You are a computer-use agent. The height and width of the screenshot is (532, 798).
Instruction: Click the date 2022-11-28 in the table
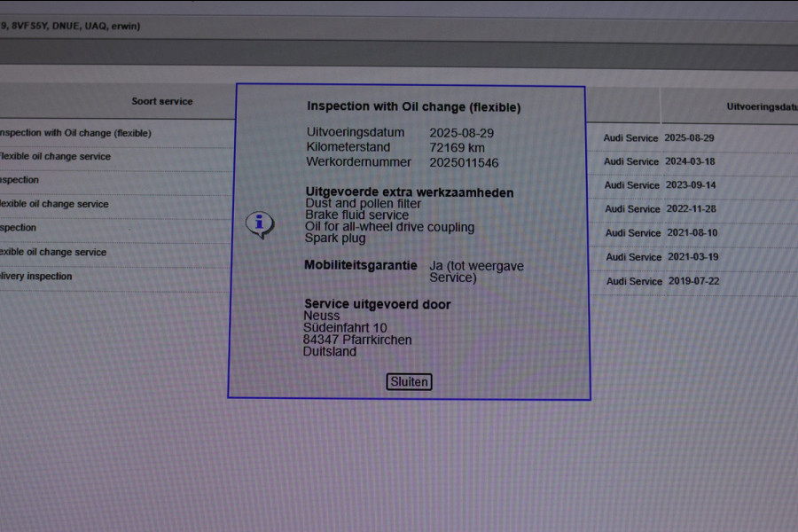pyautogui.click(x=691, y=208)
